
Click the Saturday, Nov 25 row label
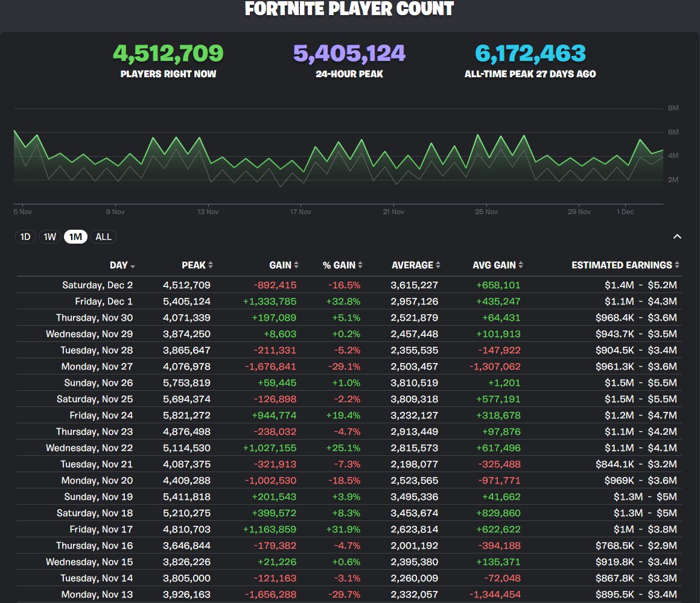(x=95, y=399)
